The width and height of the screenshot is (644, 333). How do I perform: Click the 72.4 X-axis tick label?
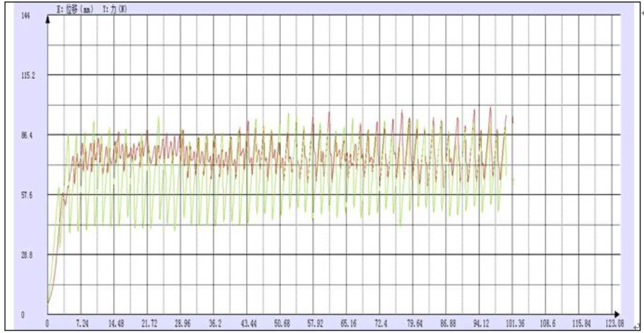[x=381, y=324]
